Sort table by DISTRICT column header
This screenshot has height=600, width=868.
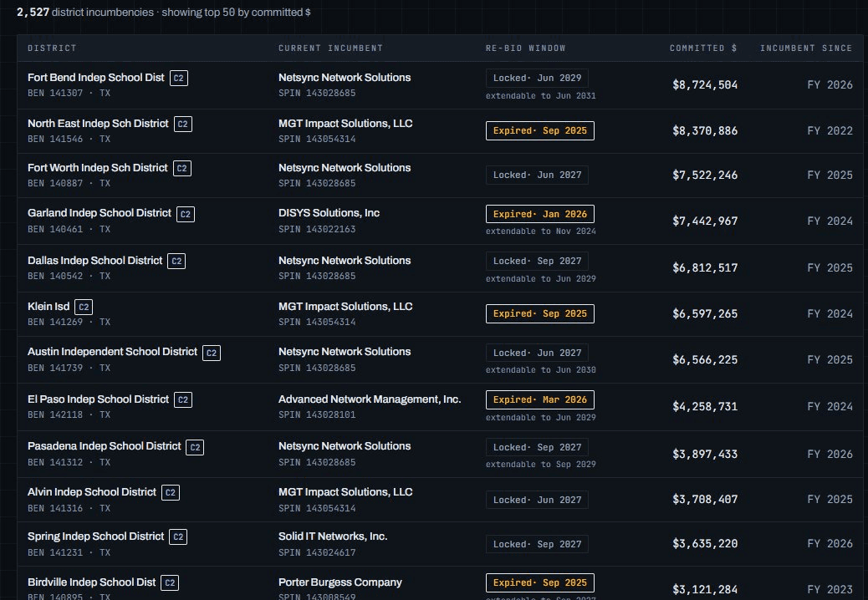click(x=52, y=48)
